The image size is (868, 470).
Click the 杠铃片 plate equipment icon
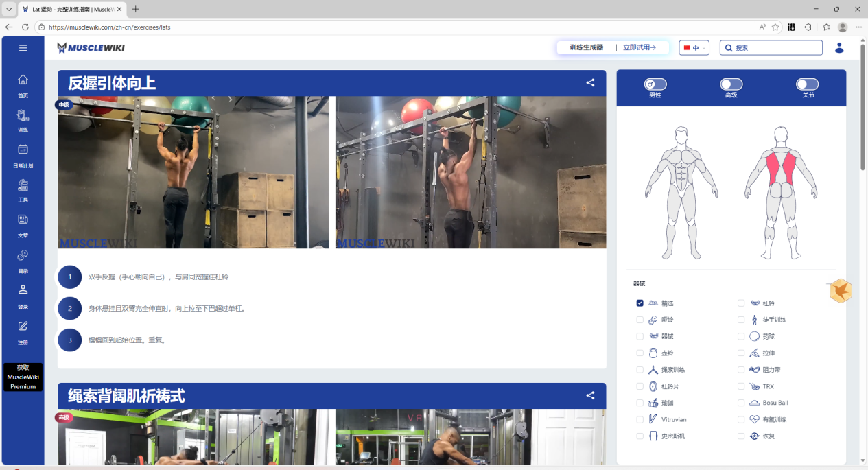pos(653,386)
